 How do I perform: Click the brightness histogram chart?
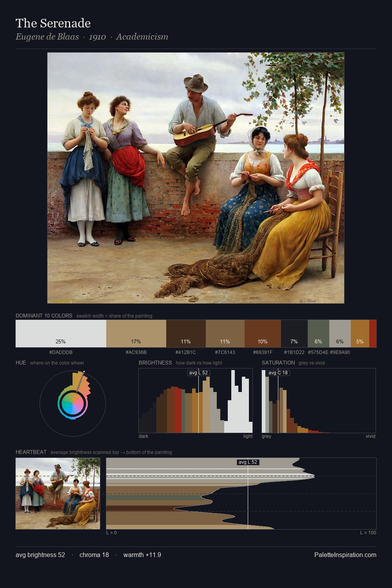pyautogui.click(x=196, y=401)
